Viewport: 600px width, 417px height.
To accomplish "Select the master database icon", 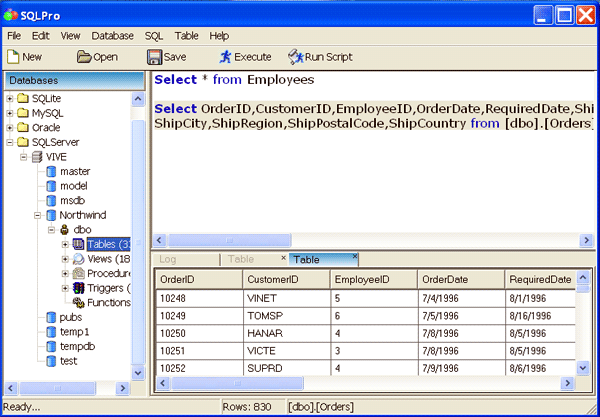I will point(51,171).
